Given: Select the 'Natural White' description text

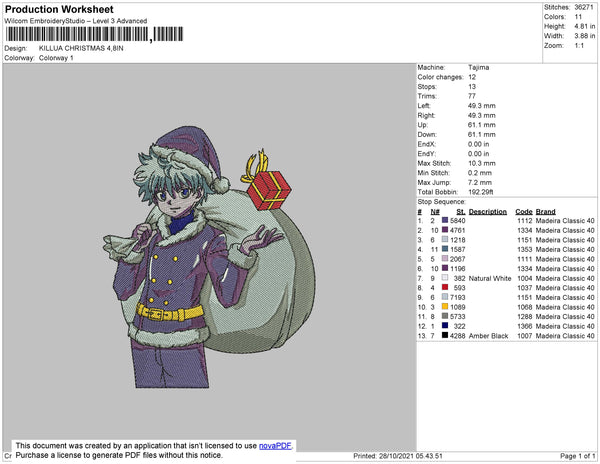Looking at the screenshot, I should [x=490, y=278].
